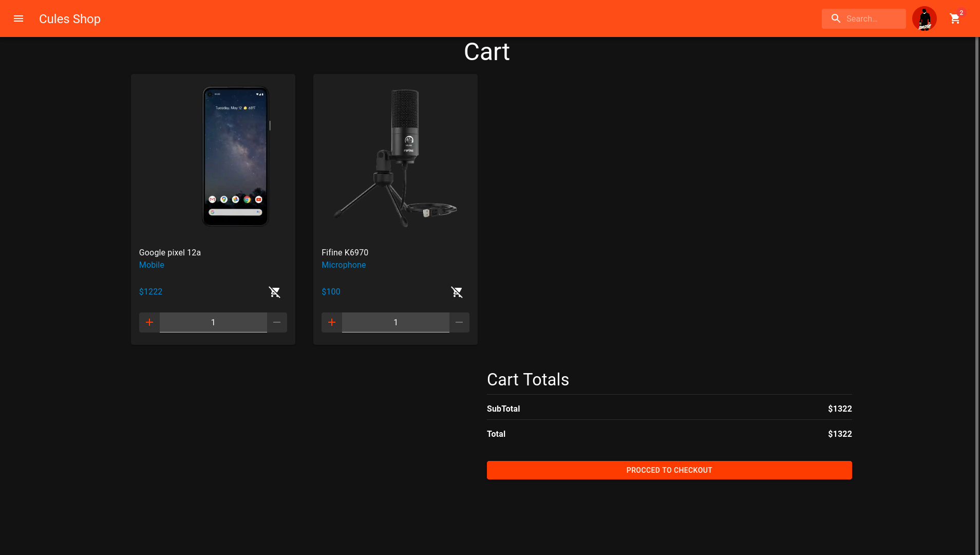Click the $1222 price text
Image resolution: width=980 pixels, height=555 pixels.
click(x=150, y=291)
